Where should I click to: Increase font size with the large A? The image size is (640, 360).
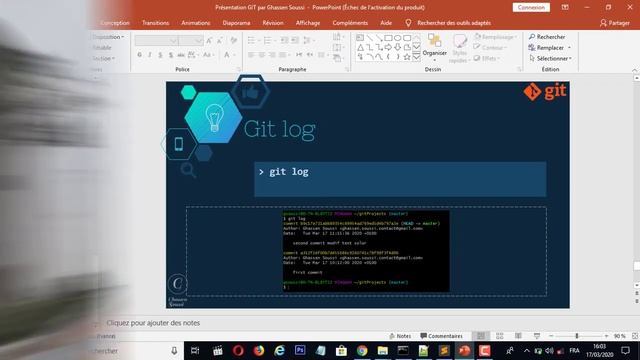click(x=209, y=40)
